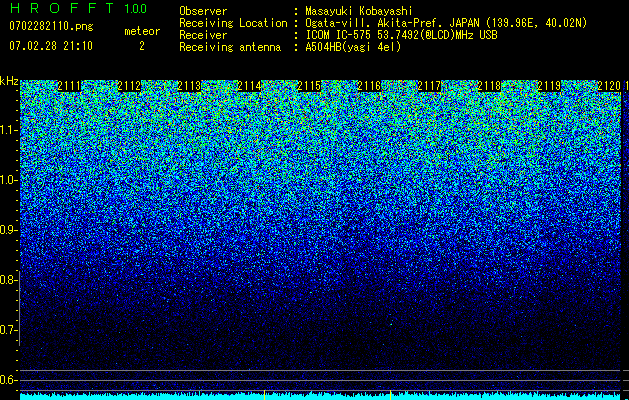Click the 2117 time marker label
The image size is (629, 400).
(429, 86)
